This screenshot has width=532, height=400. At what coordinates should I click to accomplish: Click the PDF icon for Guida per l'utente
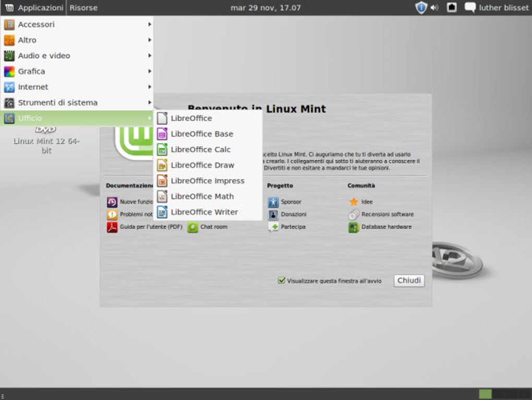click(112, 227)
